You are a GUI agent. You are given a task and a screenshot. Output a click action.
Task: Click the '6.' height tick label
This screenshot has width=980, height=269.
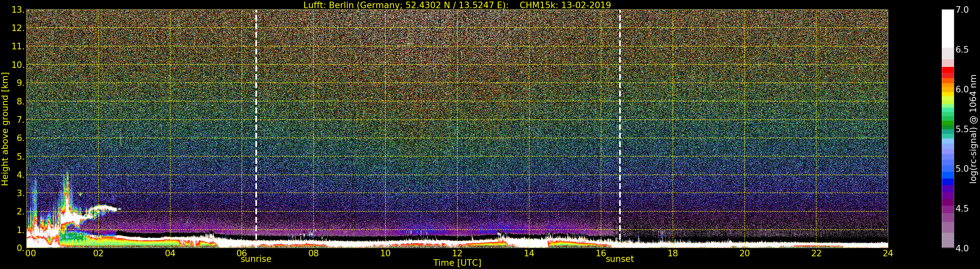tap(21, 138)
